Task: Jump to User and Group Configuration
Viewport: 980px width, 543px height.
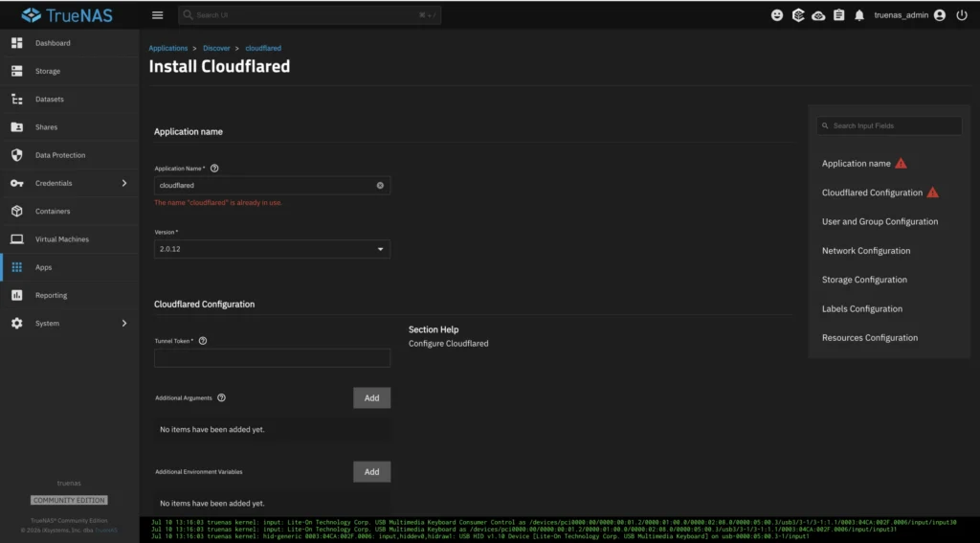Action: point(880,221)
